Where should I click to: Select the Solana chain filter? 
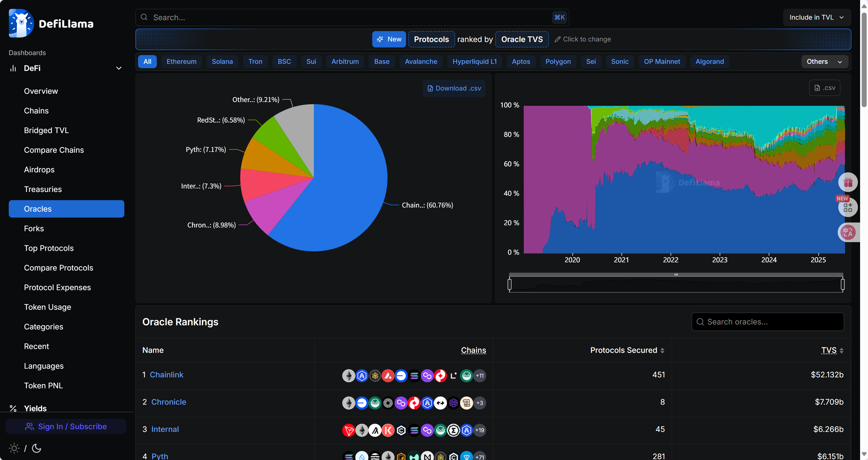[223, 62]
